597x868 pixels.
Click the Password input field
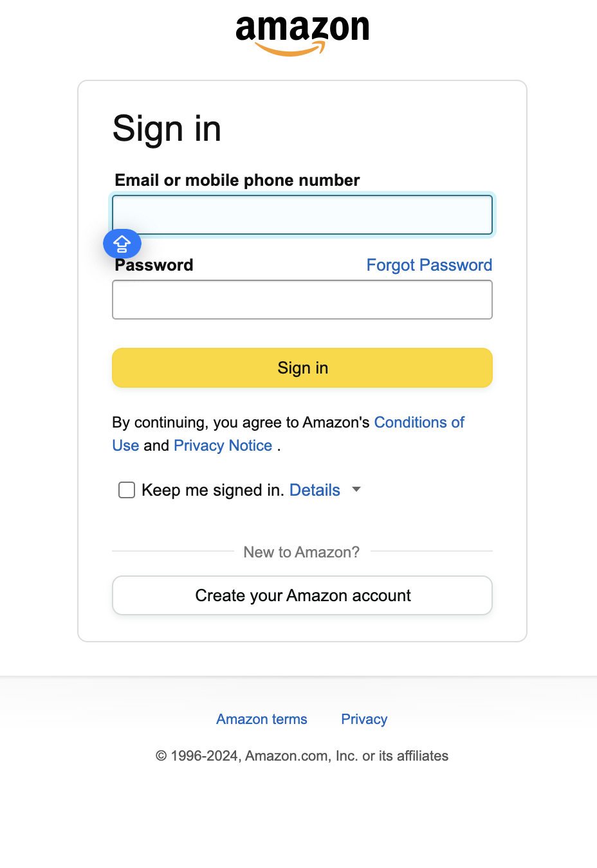coord(302,300)
